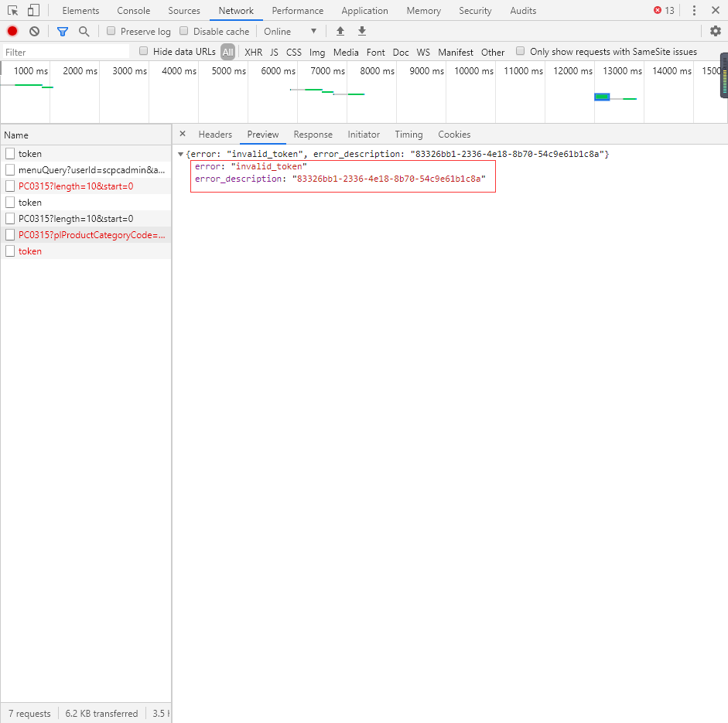Viewport: 728px width, 723px height.
Task: Click the error_description value string
Action: tap(389, 179)
